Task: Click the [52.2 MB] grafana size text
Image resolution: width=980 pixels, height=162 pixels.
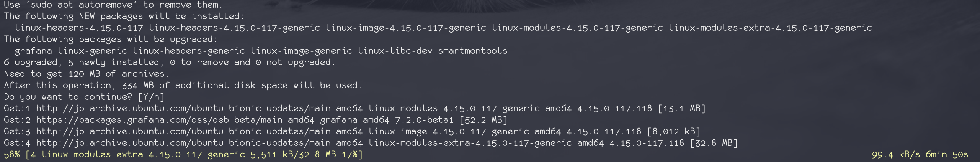Action: coord(483,120)
